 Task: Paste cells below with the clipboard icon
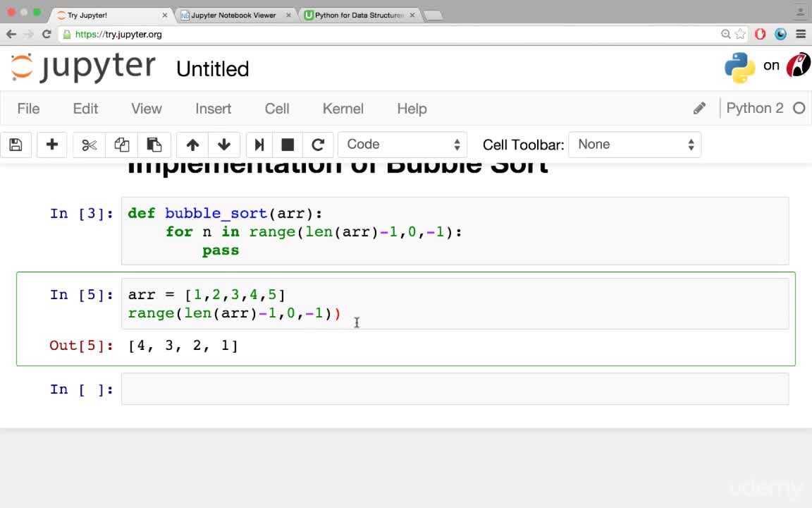coord(154,145)
